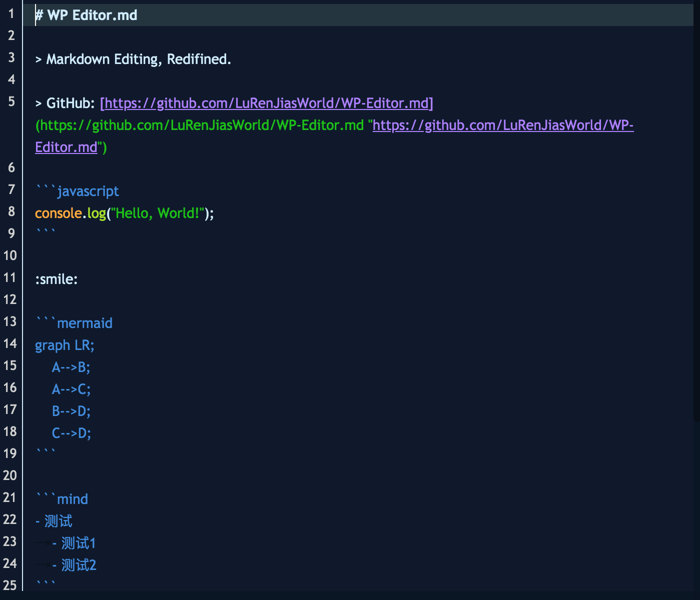The image size is (700, 600).
Task: Select line number 13 in the gutter
Action: pyautogui.click(x=10, y=321)
